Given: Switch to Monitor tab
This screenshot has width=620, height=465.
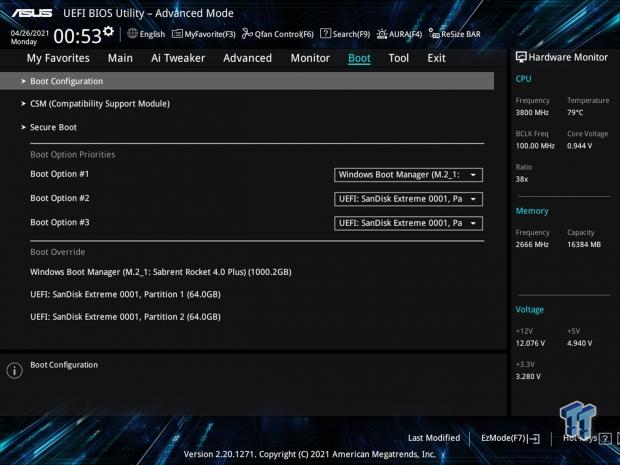Looking at the screenshot, I should (x=310, y=58).
